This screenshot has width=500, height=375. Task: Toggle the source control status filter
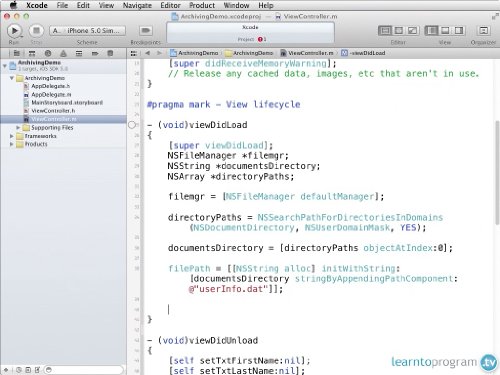[x=28, y=370]
